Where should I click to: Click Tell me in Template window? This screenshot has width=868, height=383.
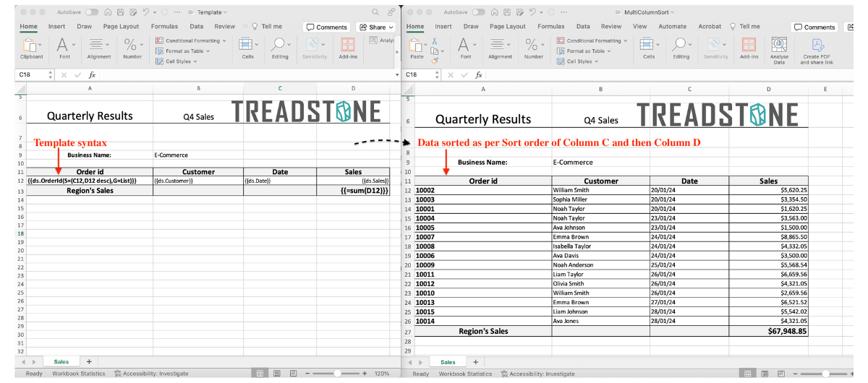tap(267, 27)
